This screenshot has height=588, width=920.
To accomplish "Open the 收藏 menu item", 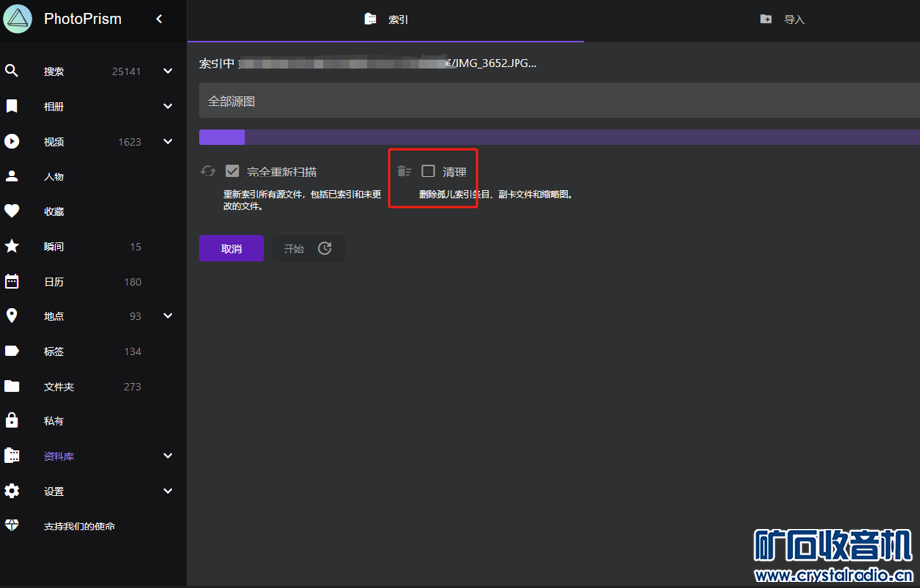I will coord(93,211).
